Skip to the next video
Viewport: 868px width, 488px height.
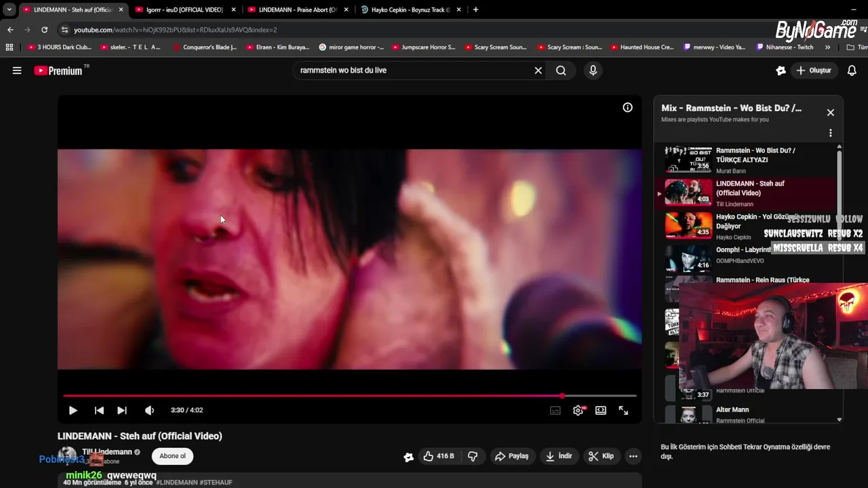[122, 410]
